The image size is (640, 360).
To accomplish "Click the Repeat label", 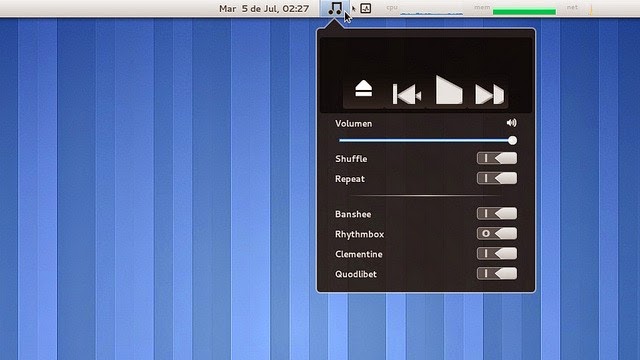I will (x=350, y=179).
